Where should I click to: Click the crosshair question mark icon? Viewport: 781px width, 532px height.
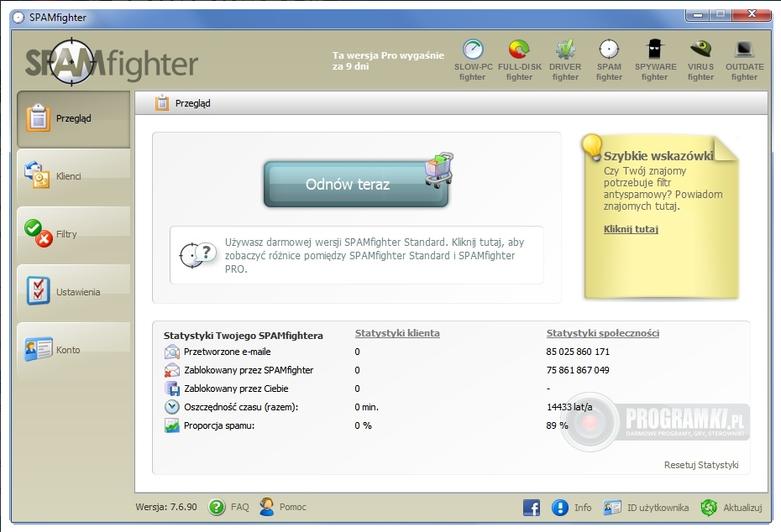click(197, 255)
